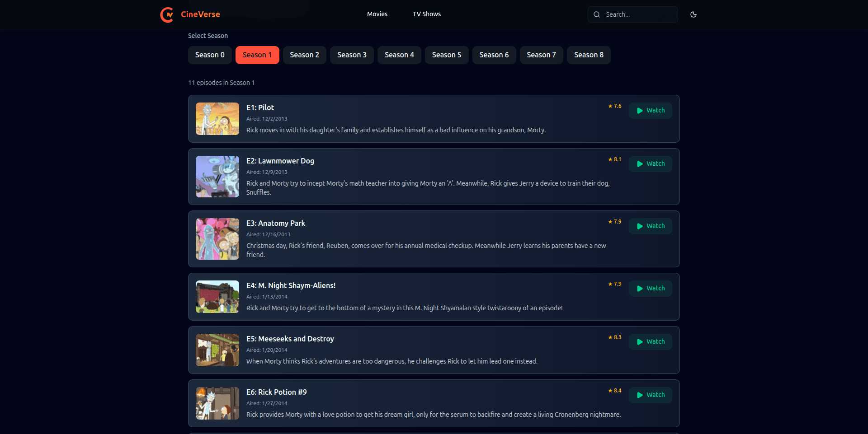Viewport: 868px width, 434px height.
Task: Click the star rating icon next to 8.1
Action: tap(609, 159)
